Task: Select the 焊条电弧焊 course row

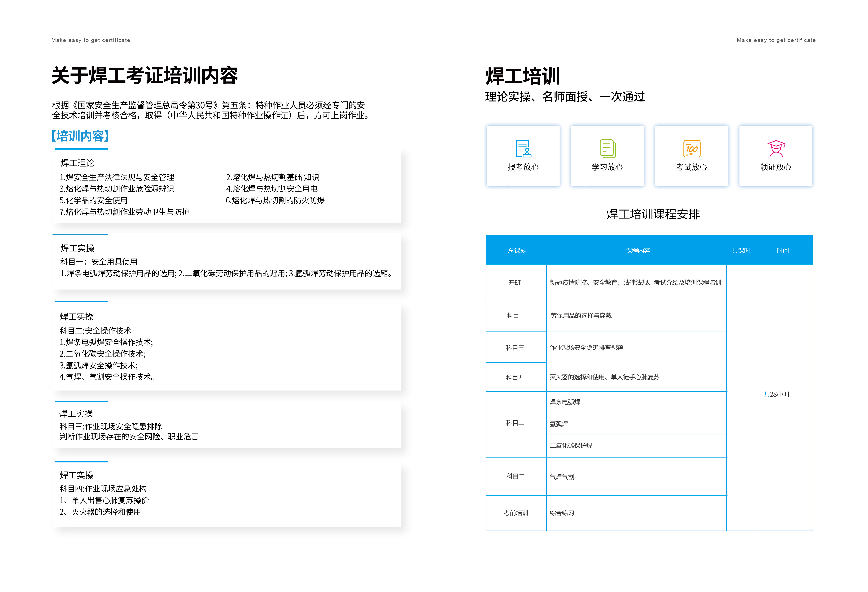Action: tap(565, 402)
